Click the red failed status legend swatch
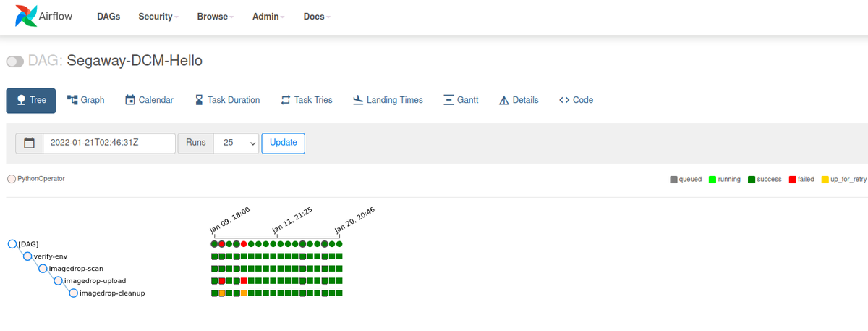This screenshot has width=868, height=331. 793,179
